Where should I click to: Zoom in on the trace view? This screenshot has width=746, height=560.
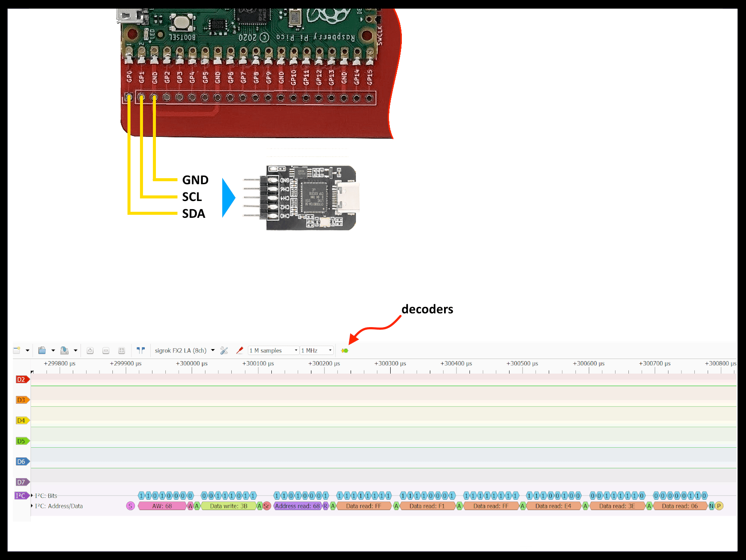coord(90,350)
